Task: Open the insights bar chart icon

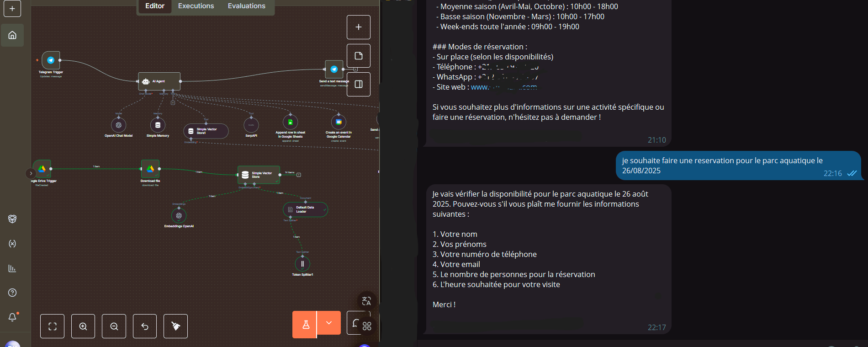Action: point(12,268)
